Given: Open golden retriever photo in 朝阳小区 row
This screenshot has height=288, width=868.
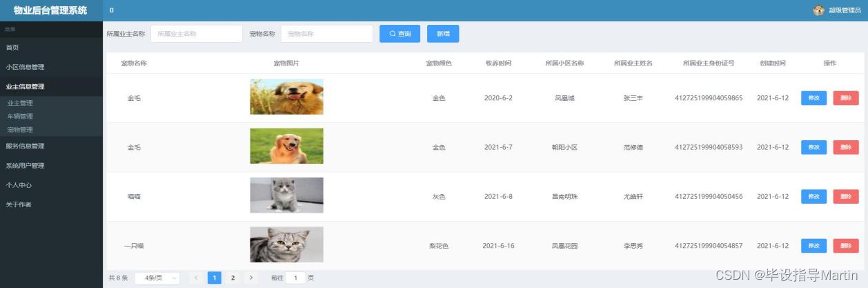Looking at the screenshot, I should coord(286,146).
